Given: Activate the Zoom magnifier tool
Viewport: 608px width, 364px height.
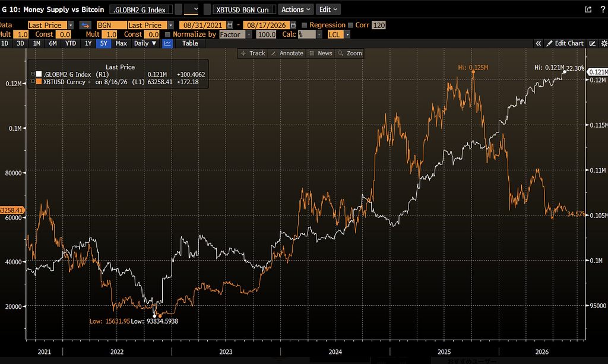Looking at the screenshot, I should pyautogui.click(x=350, y=53).
